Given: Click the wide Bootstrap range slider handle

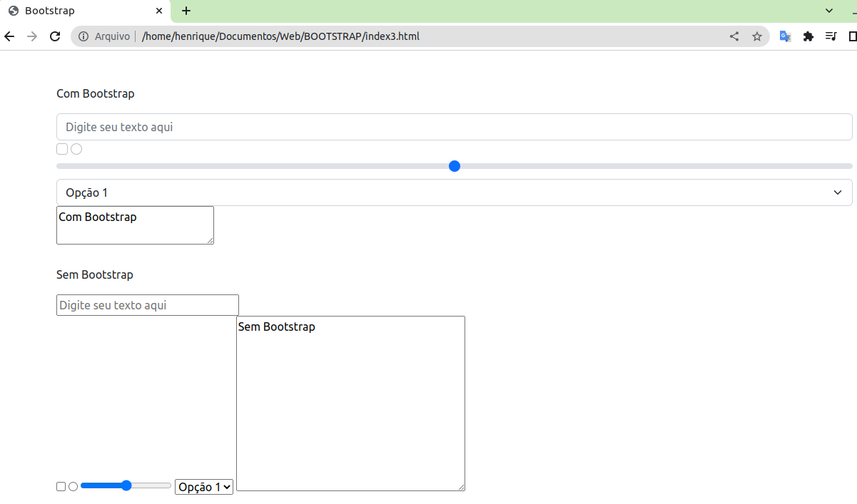Looking at the screenshot, I should [x=455, y=166].
